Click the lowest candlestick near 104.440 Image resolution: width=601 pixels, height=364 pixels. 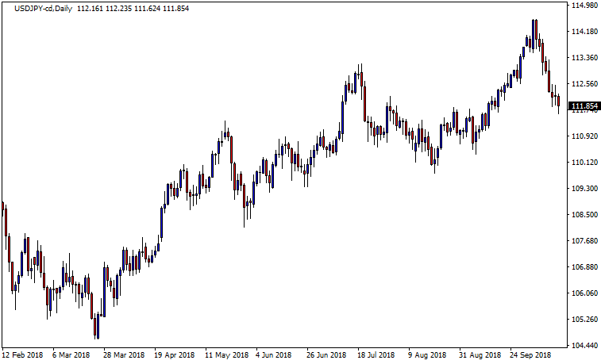pyautogui.click(x=96, y=327)
